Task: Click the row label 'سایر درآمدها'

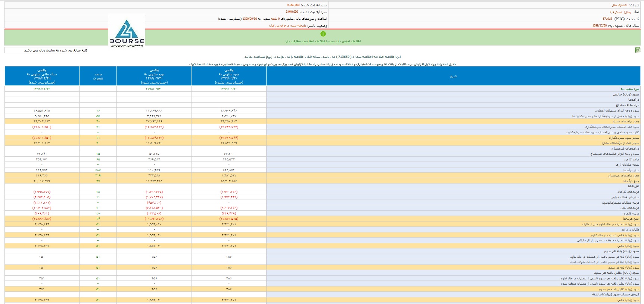Action: coord(631,170)
